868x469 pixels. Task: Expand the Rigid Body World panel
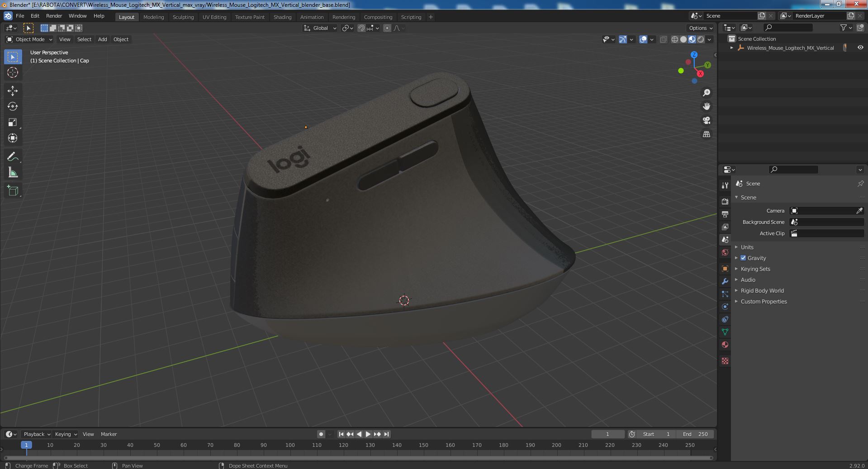tap(762, 290)
